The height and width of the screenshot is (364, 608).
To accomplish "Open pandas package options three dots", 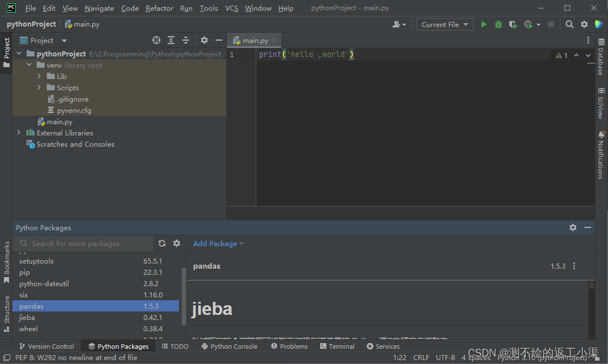I will tap(574, 266).
